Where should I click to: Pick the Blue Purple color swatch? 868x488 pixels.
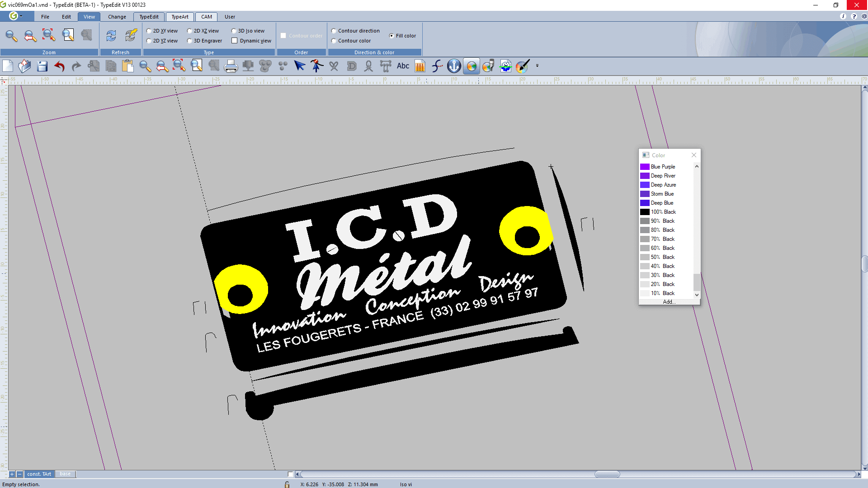(645, 167)
